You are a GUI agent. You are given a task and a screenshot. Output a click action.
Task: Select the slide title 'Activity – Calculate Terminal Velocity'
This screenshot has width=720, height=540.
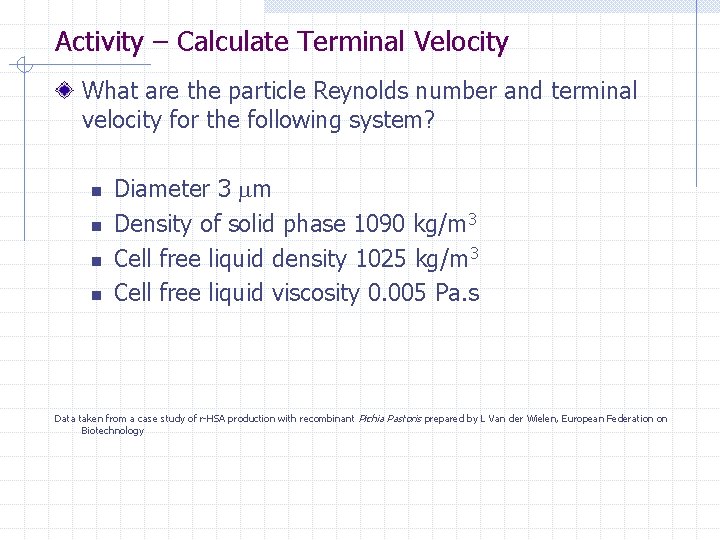(x=281, y=42)
